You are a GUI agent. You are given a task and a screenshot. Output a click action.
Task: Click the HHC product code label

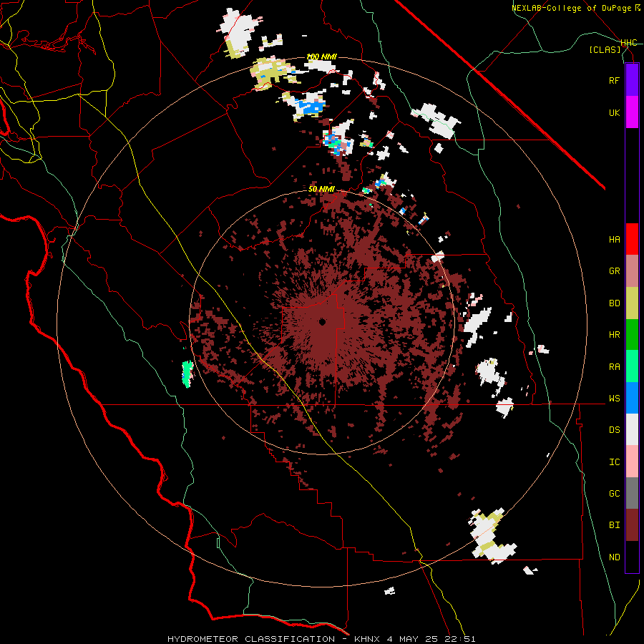coord(628,43)
